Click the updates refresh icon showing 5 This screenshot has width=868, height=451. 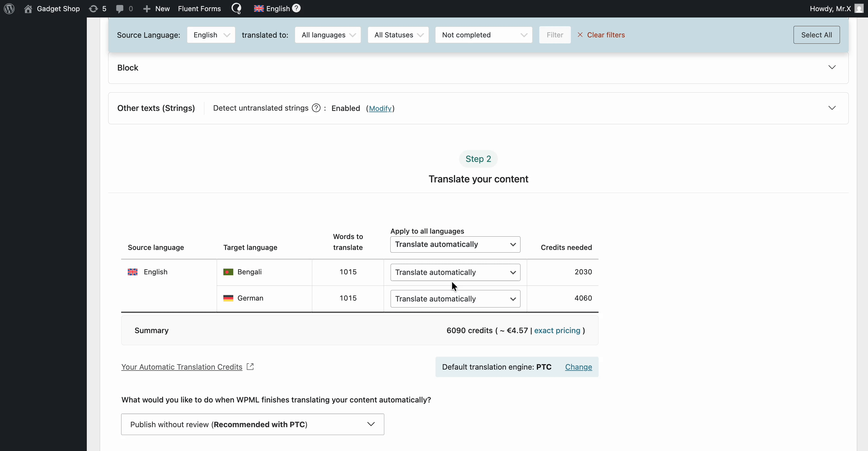pyautogui.click(x=94, y=8)
